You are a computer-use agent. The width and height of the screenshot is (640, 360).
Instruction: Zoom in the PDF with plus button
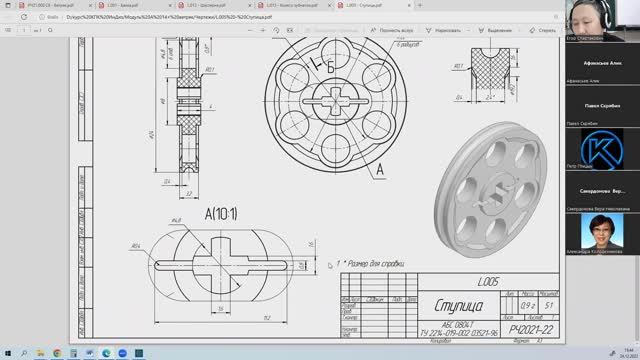[x=263, y=30]
